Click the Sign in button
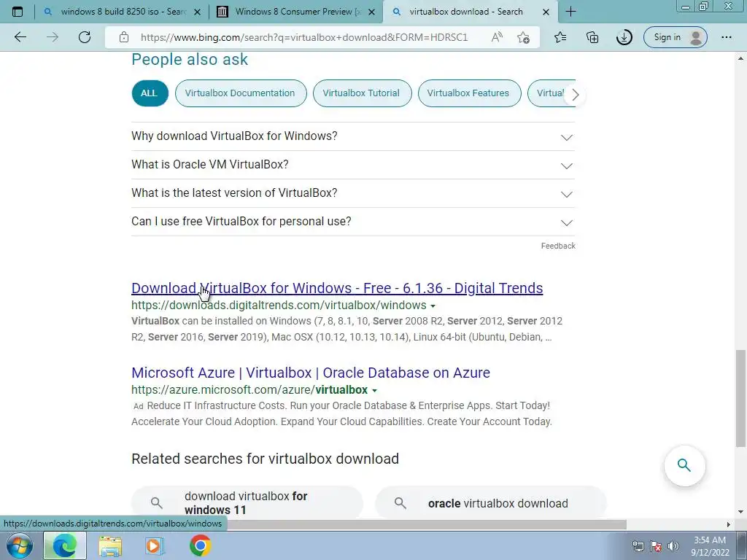This screenshot has height=560, width=747. pyautogui.click(x=675, y=37)
